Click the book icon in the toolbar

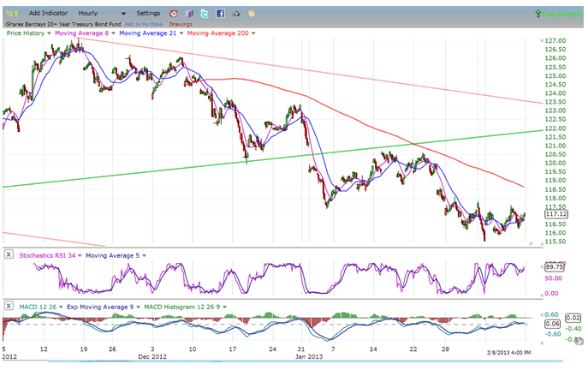(189, 14)
